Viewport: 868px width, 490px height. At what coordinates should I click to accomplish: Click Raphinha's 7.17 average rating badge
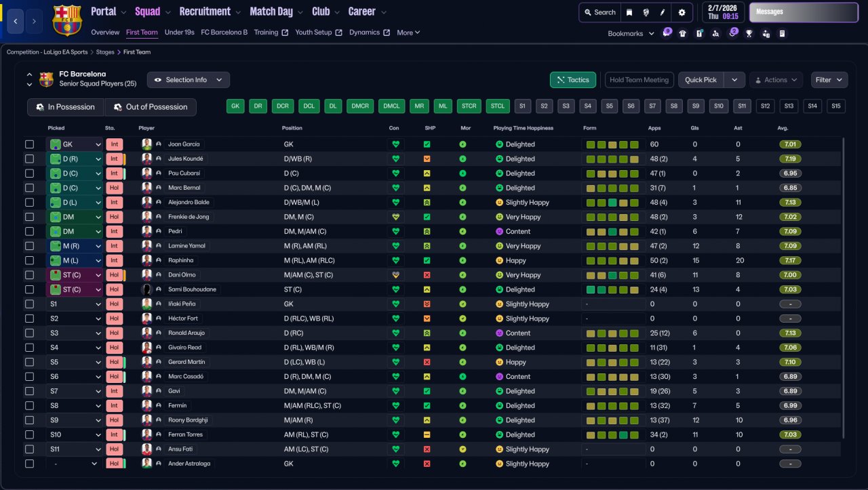(x=790, y=260)
